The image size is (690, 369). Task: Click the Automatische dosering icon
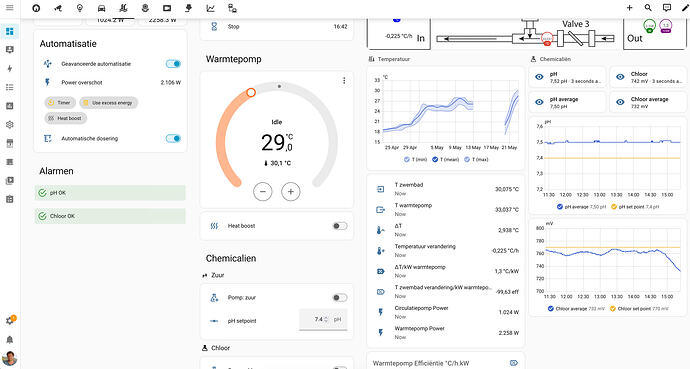pos(48,139)
